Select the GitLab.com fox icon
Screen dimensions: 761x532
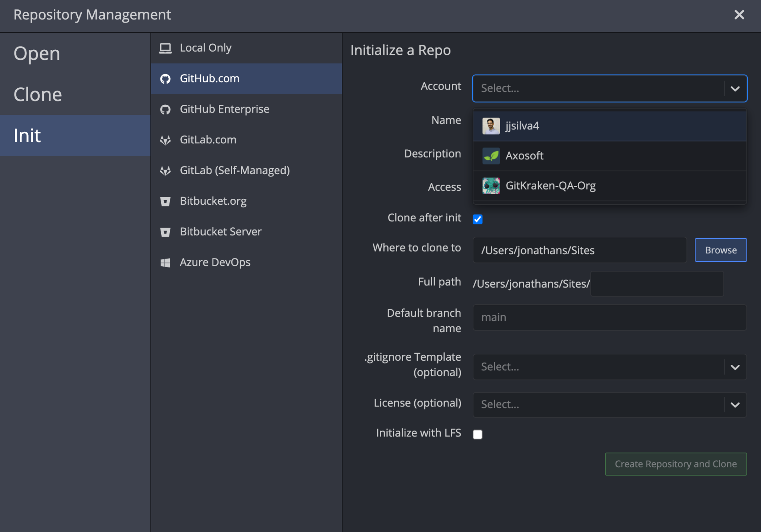click(166, 140)
